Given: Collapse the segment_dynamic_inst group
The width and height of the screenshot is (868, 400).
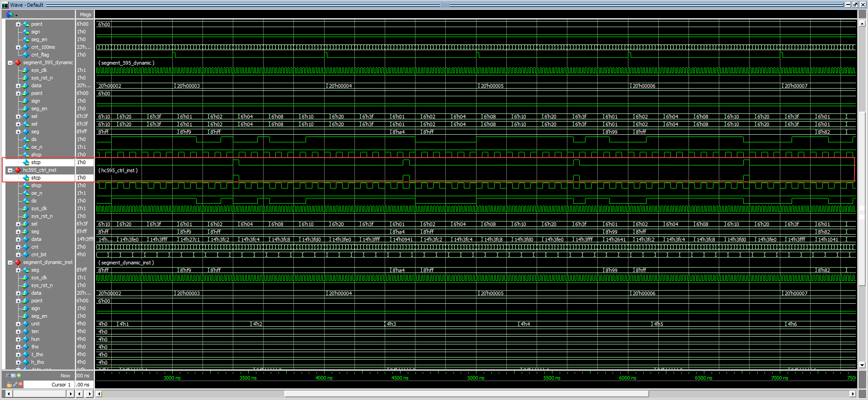Looking at the screenshot, I should (10, 263).
